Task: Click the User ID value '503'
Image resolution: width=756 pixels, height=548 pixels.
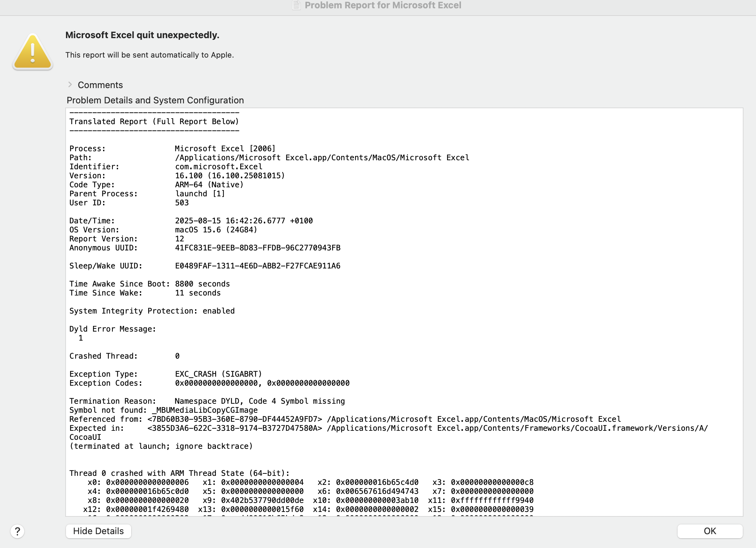Action: (x=182, y=203)
